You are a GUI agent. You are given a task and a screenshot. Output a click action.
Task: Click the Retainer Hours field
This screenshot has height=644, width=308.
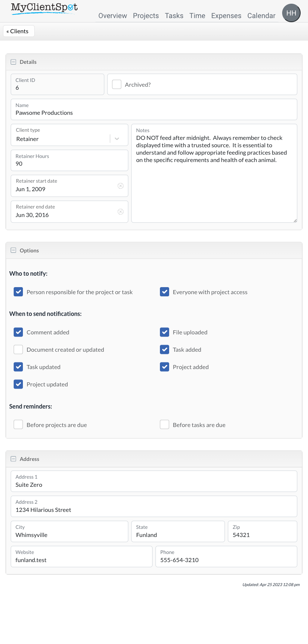tap(69, 163)
